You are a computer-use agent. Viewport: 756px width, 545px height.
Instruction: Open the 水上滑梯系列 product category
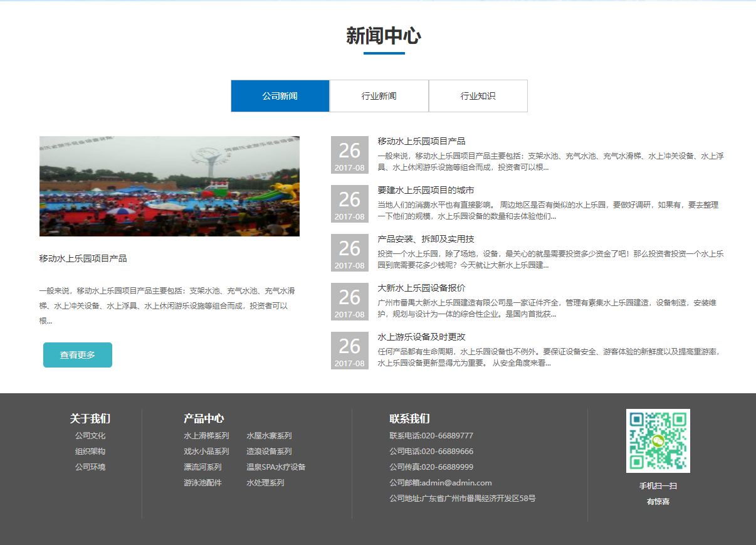(206, 436)
